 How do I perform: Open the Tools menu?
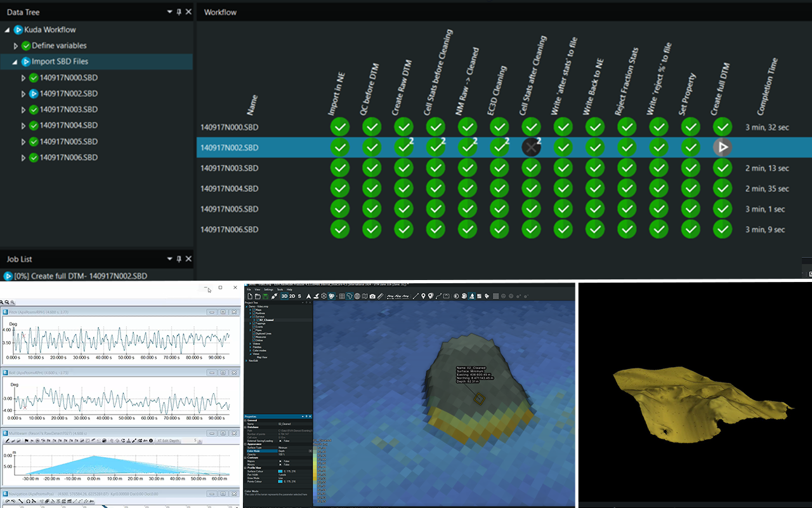tap(280, 290)
